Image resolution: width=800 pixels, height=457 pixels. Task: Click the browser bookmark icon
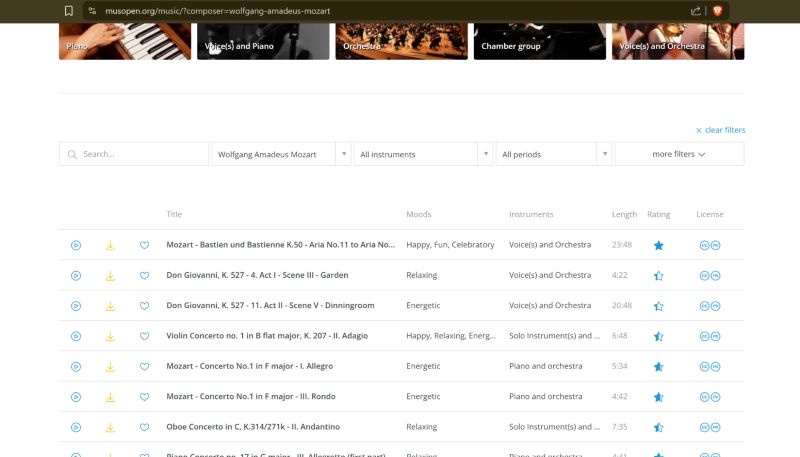[68, 11]
